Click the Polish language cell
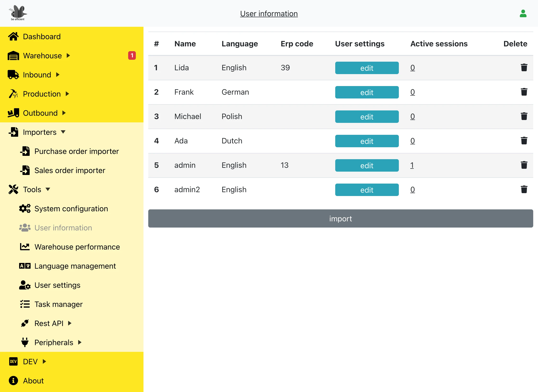This screenshot has height=392, width=538. point(232,116)
